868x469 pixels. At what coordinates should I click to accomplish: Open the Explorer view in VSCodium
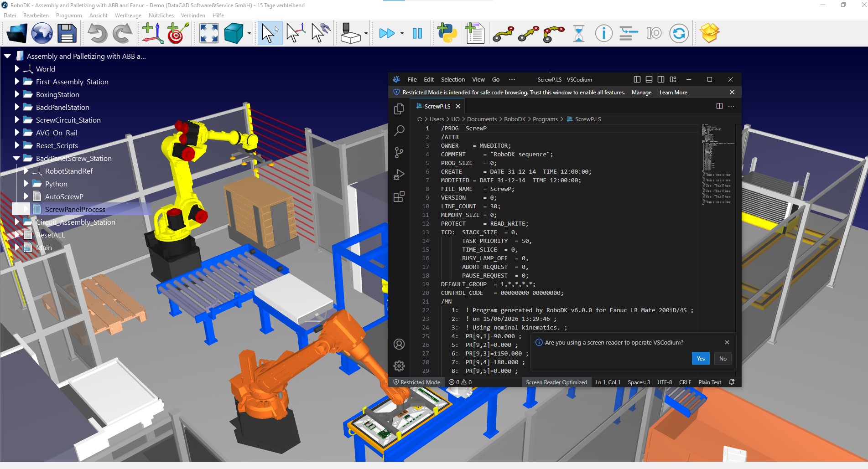click(x=399, y=109)
